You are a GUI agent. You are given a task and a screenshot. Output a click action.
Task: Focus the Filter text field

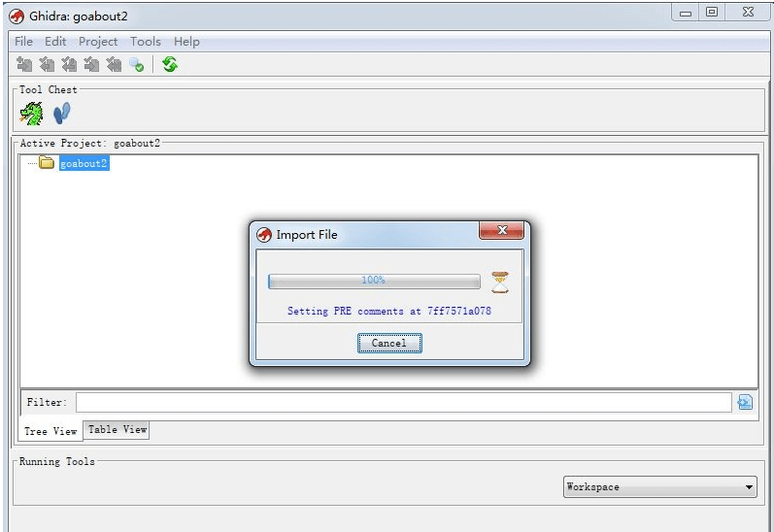tap(403, 402)
